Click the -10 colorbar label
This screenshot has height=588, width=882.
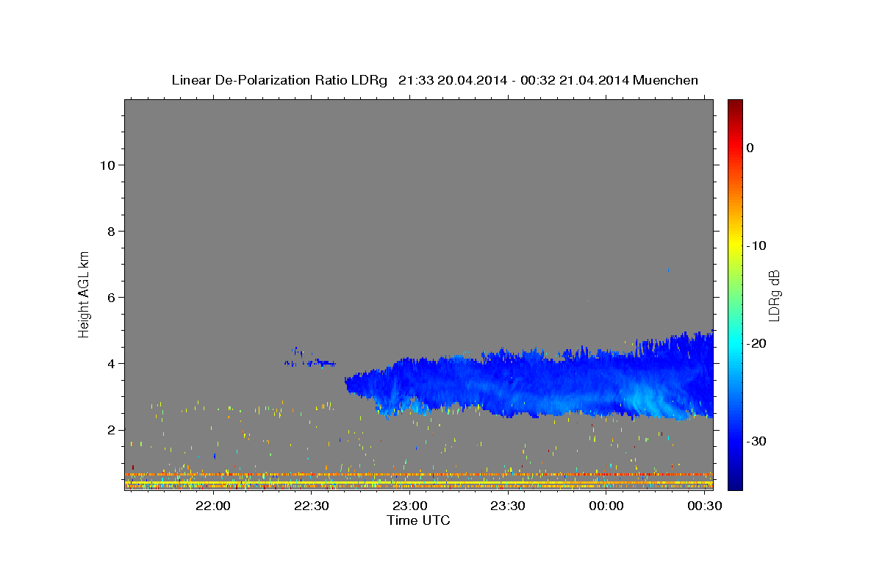(756, 245)
